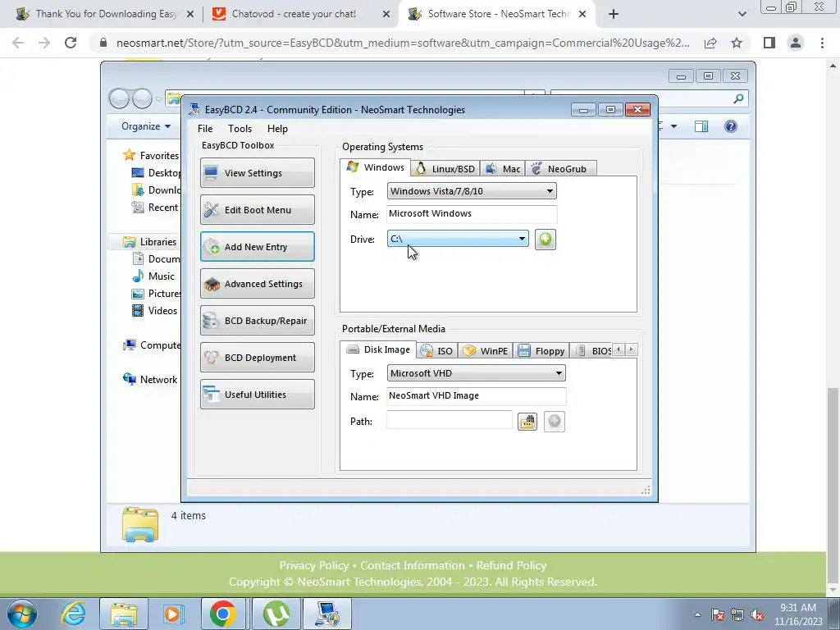Viewport: 840px width, 630px height.
Task: Open the Tools menu in EasyBCD
Action: pos(240,129)
